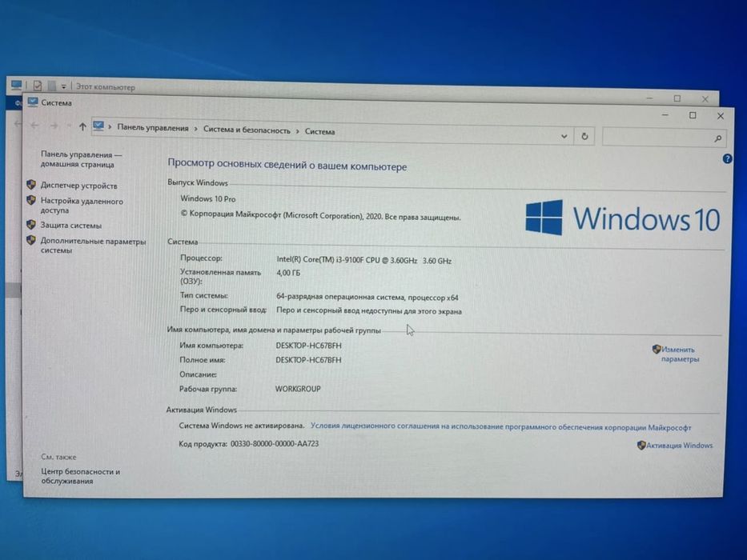747x560 pixels.
Task: Open 'Центр безопасности и обслуживания' link
Action: coord(81,476)
